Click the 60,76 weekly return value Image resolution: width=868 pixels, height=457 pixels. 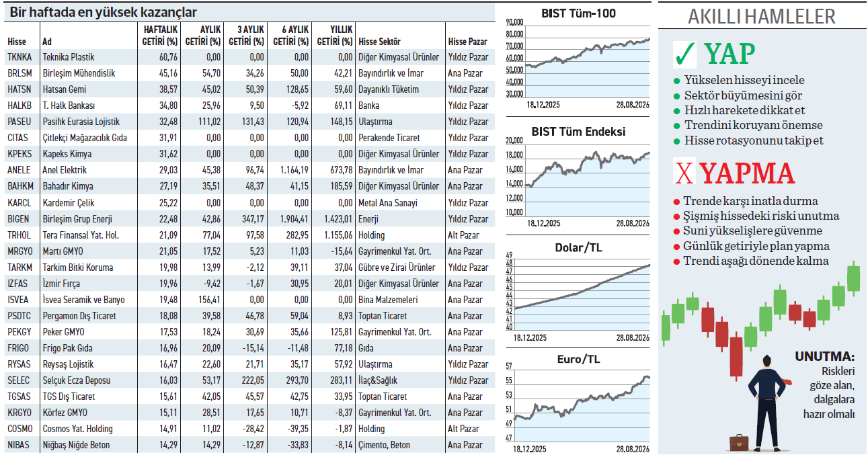168,57
